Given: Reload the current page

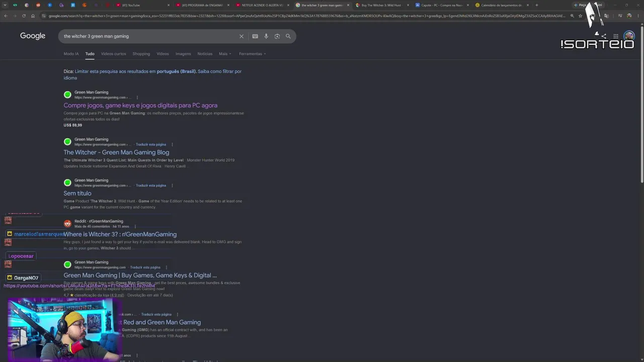Looking at the screenshot, I should (24, 16).
